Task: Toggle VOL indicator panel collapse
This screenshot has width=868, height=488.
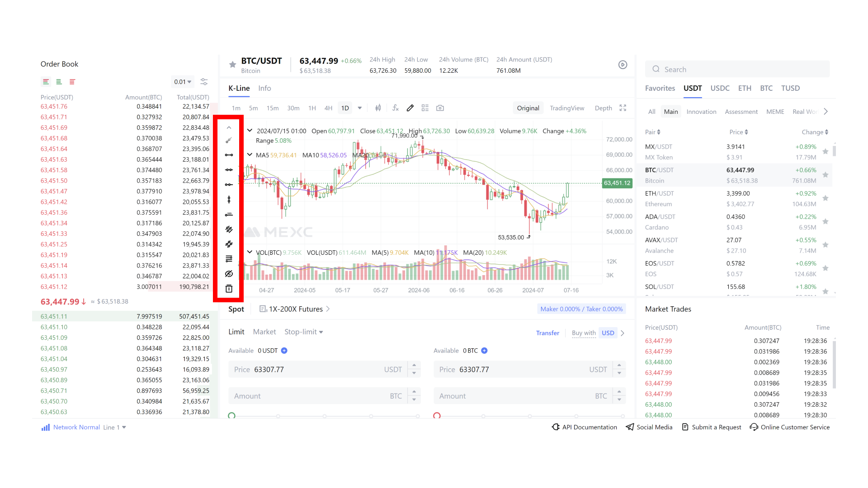Action: coord(249,252)
